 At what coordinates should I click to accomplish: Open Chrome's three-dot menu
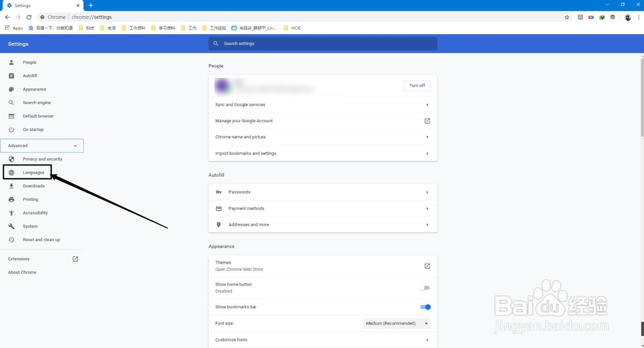[x=639, y=17]
